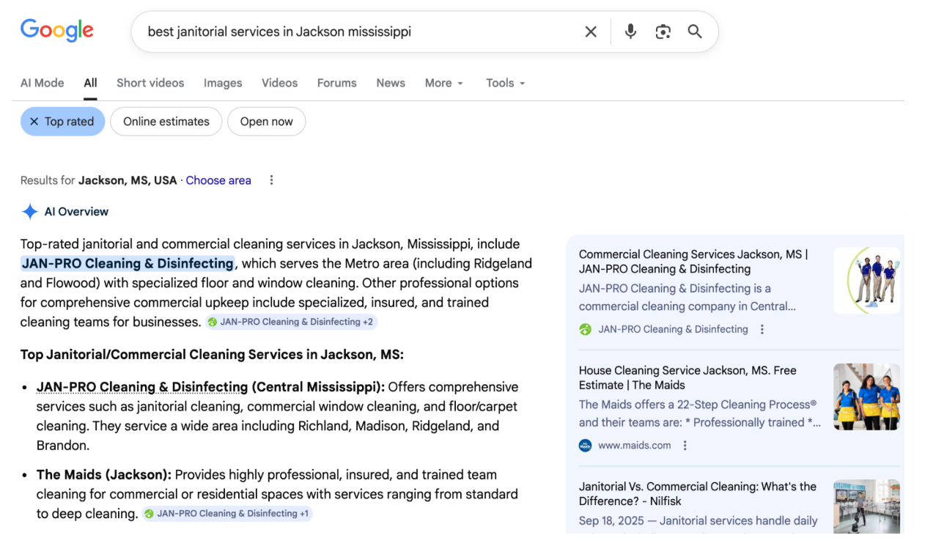
Task: Click the JAN-PRO cleaning crew thumbnail
Action: (x=866, y=281)
